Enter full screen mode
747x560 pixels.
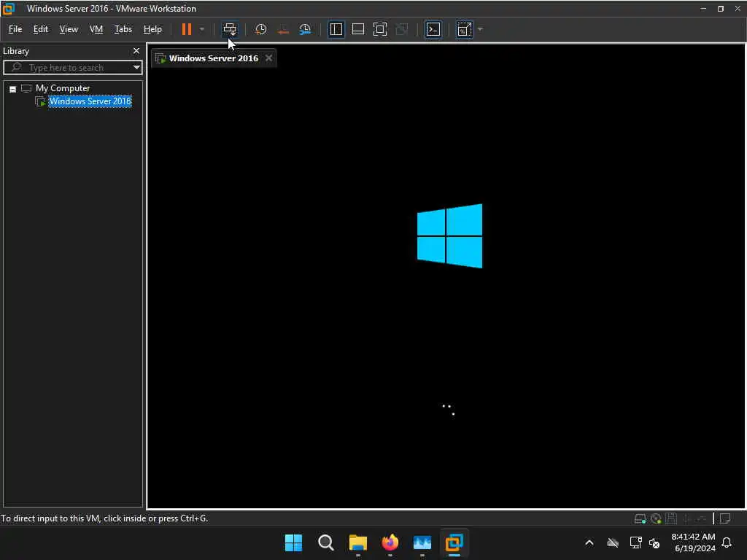click(380, 29)
